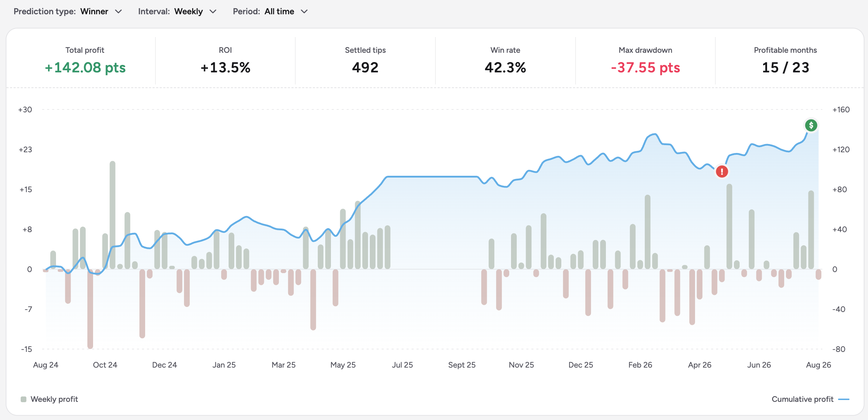Click the red exclamation warning marker

point(722,171)
